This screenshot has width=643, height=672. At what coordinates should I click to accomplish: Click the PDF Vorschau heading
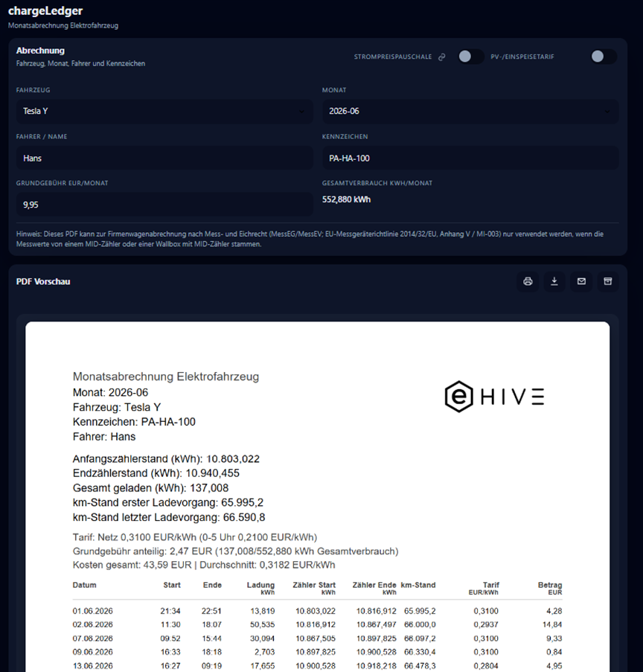click(x=43, y=281)
